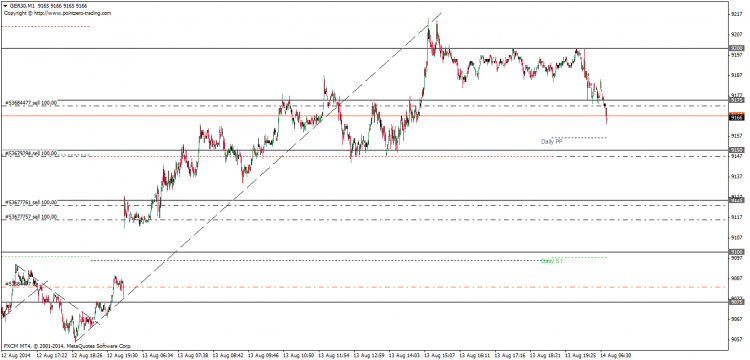This screenshot has width=750, height=360.
Task: Click the 9175 price level tag
Action: click(737, 100)
